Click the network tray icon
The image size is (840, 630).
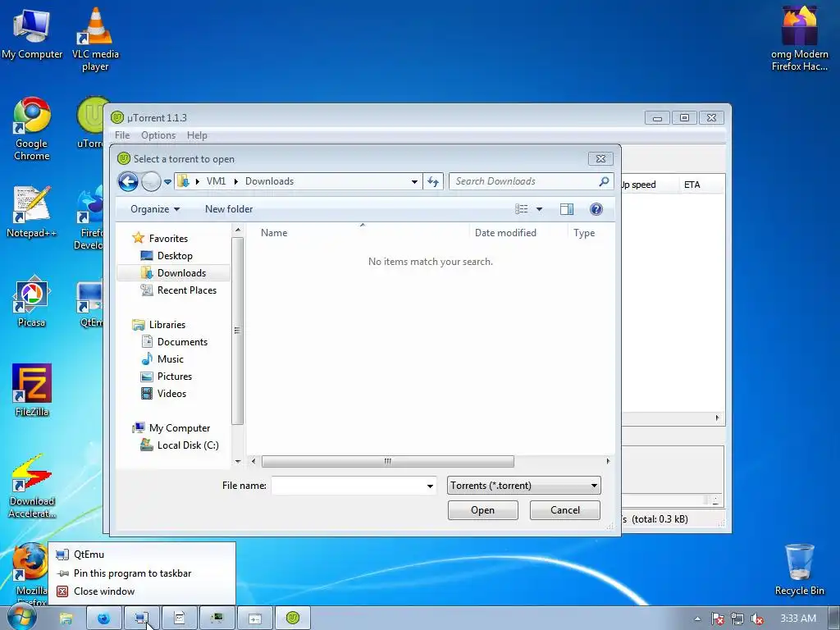pos(737,619)
